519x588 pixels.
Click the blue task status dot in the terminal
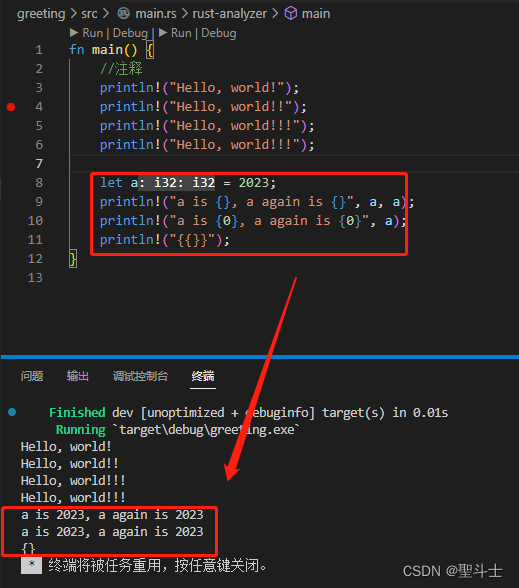pos(12,412)
